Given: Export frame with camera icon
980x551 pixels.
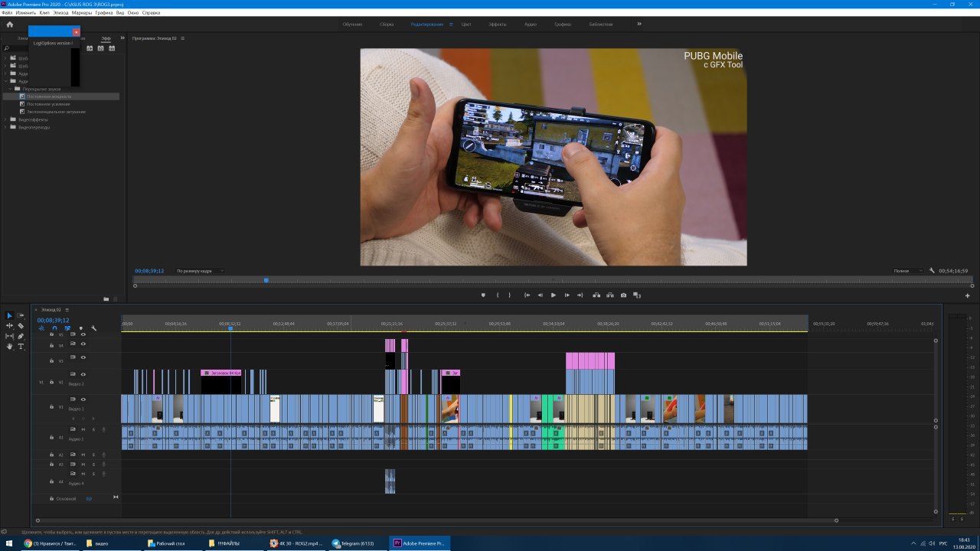Looking at the screenshot, I should coord(623,295).
